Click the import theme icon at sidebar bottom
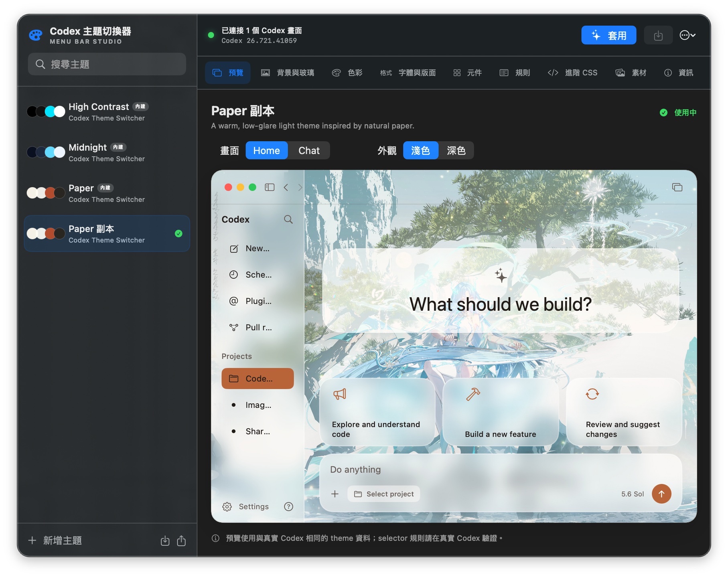 coord(165,541)
